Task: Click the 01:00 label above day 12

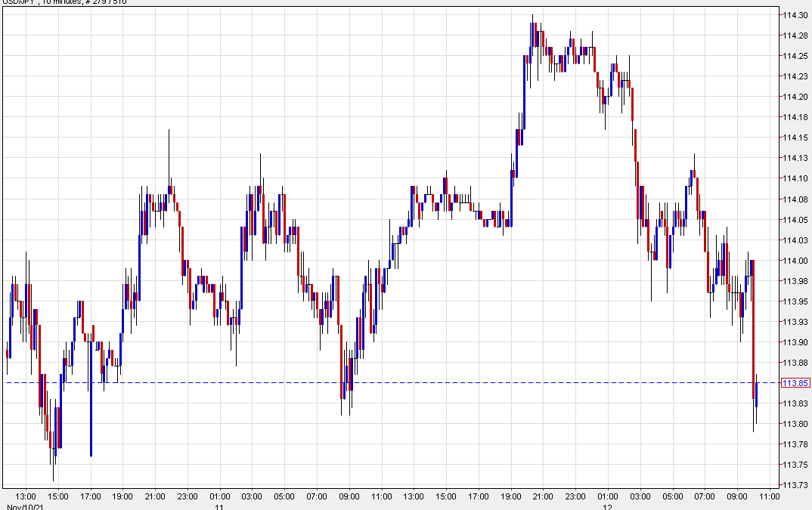Action: (607, 496)
